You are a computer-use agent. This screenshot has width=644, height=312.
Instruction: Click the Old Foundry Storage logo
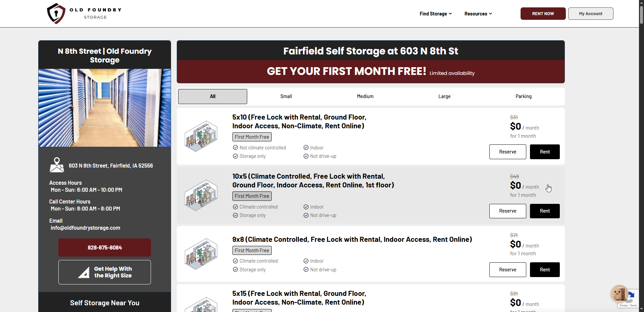point(84,13)
